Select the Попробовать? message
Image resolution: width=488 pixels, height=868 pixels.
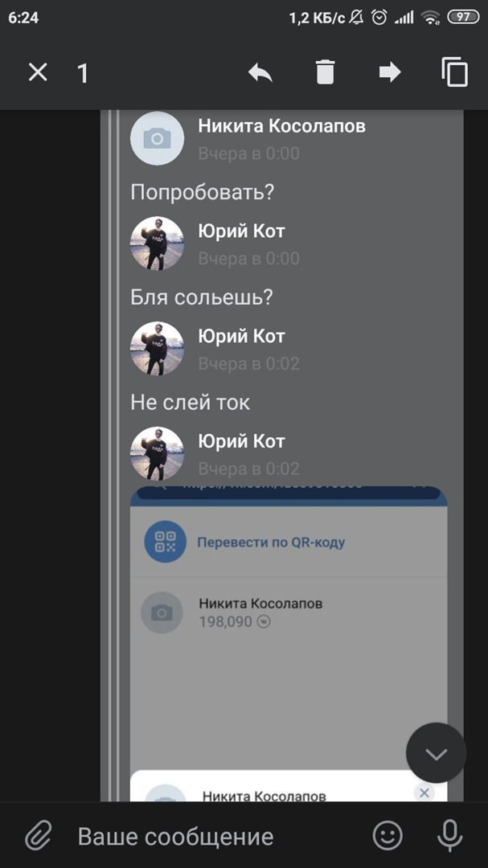pyautogui.click(x=202, y=192)
